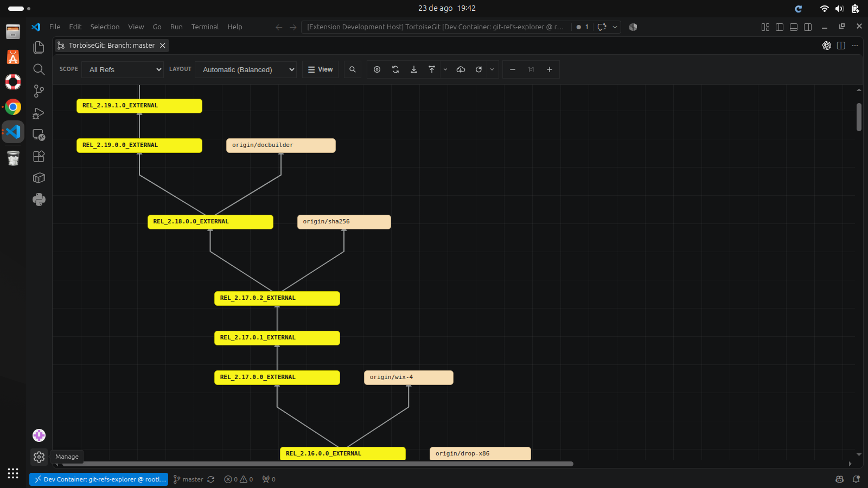Screen dimensions: 868x488
Task: Split the editor to the right
Action: 841,46
